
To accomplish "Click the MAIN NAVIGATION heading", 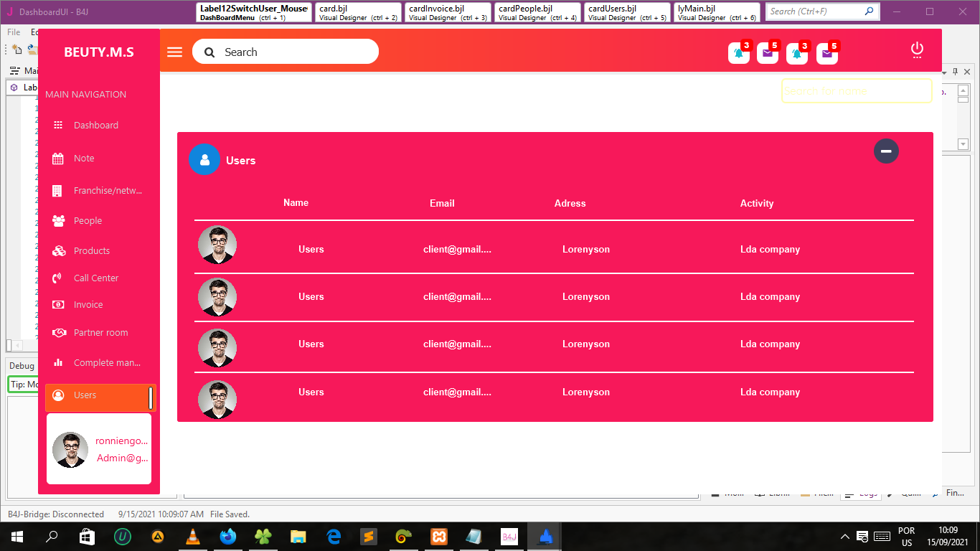I will (85, 95).
